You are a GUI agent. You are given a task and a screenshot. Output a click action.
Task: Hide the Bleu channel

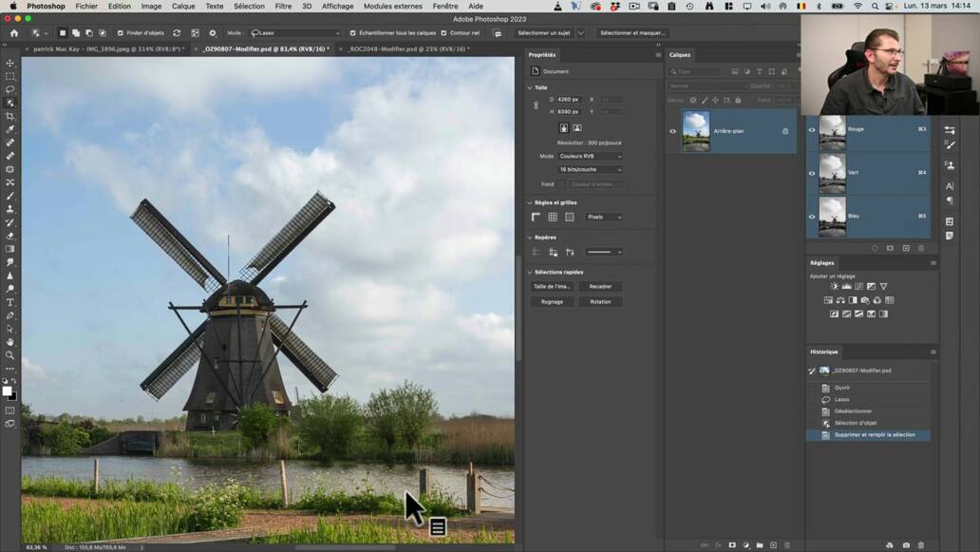811,216
